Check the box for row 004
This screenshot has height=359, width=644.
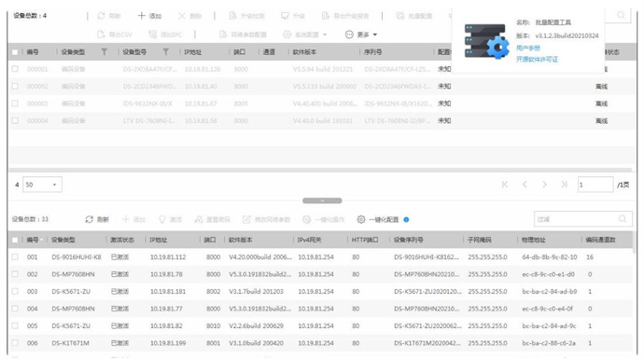15,309
